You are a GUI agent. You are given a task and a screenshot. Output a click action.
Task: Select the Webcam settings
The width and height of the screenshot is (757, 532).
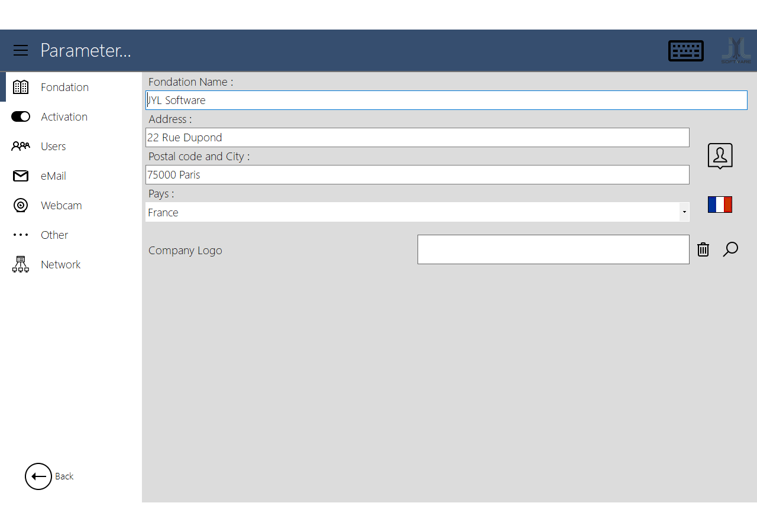point(61,206)
